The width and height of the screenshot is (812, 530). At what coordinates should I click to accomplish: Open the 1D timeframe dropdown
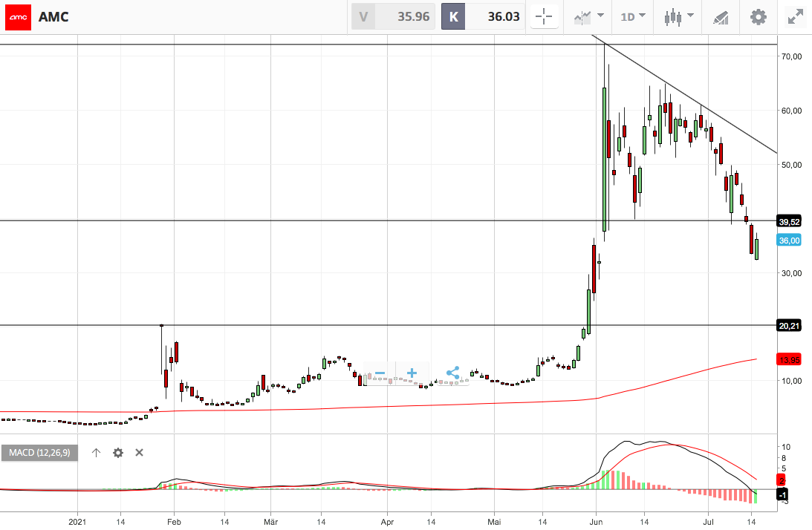pyautogui.click(x=633, y=16)
